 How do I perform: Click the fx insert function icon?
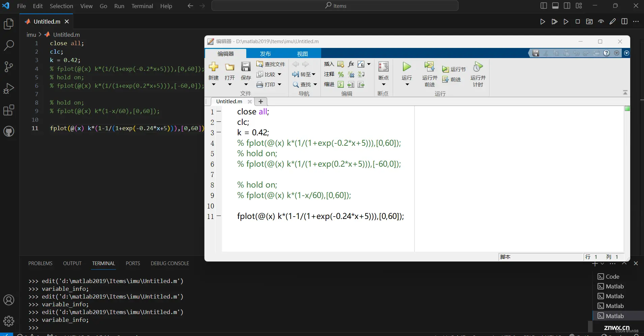351,64
